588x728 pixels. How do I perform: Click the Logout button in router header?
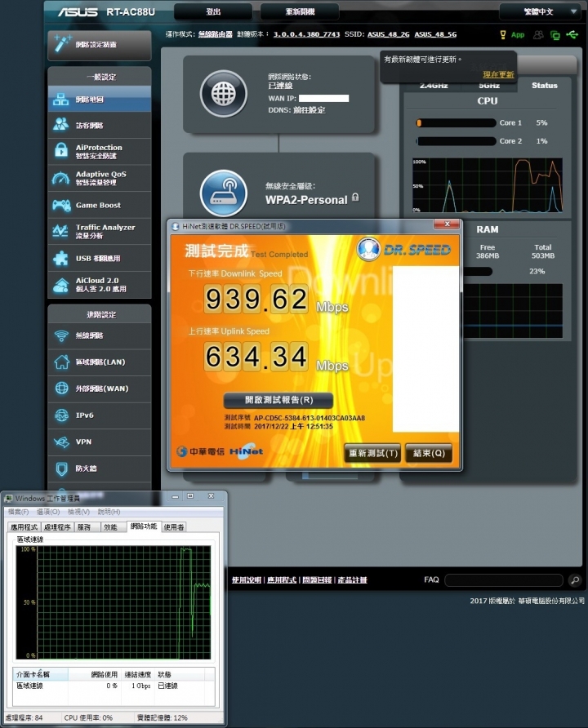pyautogui.click(x=213, y=11)
